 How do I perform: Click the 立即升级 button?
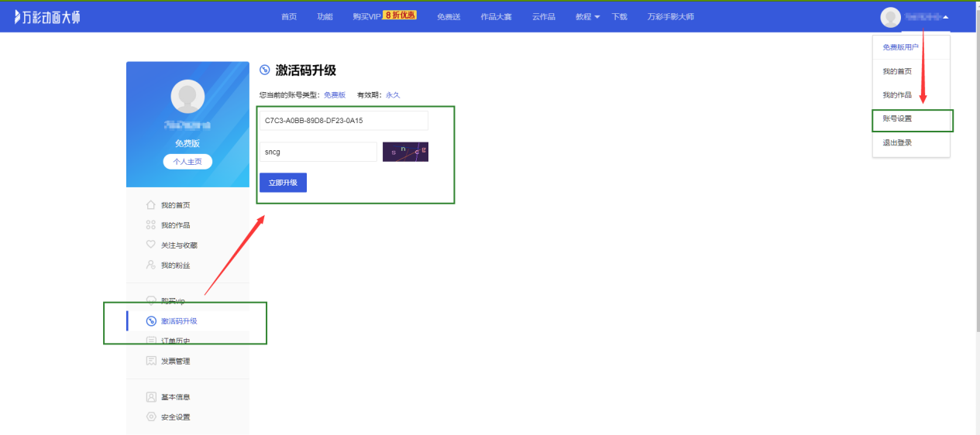[x=283, y=183]
